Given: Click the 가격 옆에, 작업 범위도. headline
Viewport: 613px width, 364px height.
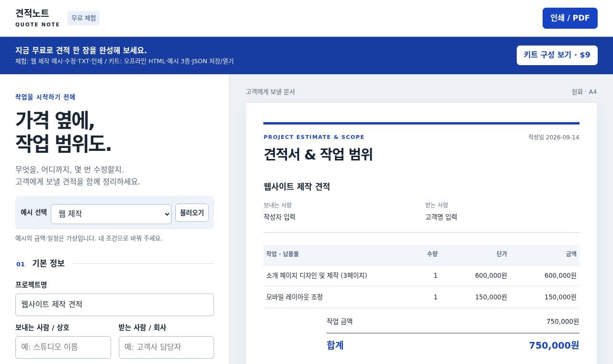Looking at the screenshot, I should pyautogui.click(x=63, y=131).
